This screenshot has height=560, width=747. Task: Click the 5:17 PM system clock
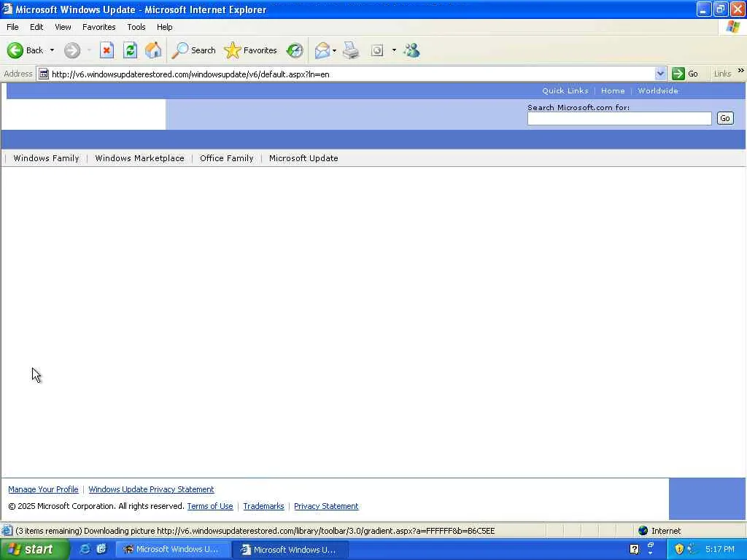pos(720,550)
